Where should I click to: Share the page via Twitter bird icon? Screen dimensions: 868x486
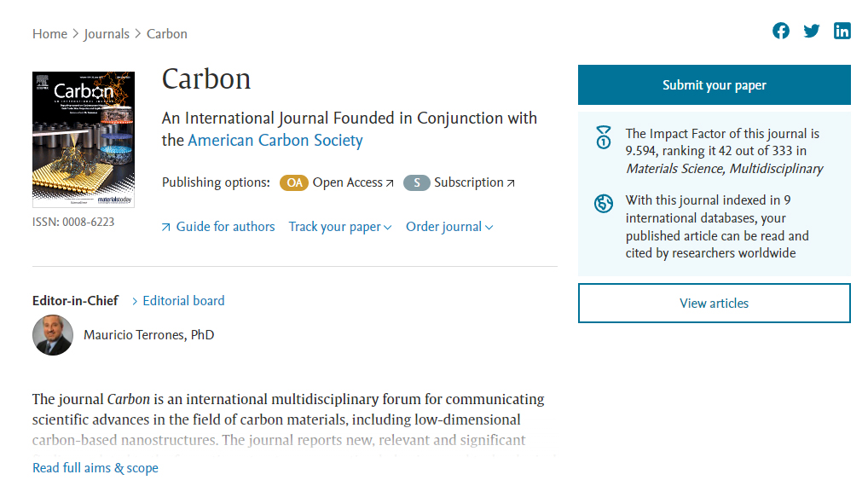(812, 31)
